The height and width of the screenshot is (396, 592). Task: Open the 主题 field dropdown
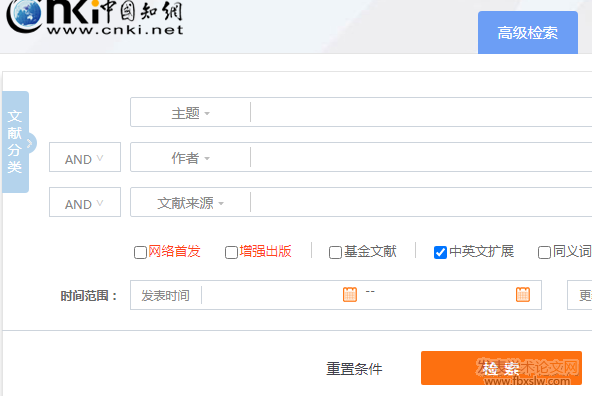pos(190,113)
